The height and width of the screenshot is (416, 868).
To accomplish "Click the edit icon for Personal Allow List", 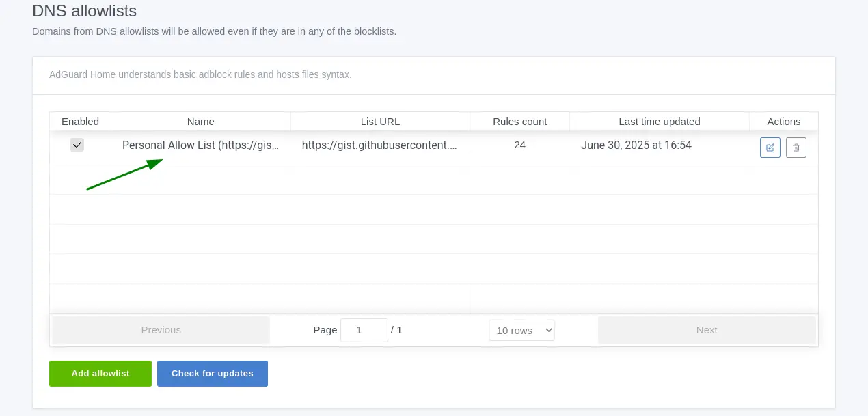I will [x=770, y=148].
